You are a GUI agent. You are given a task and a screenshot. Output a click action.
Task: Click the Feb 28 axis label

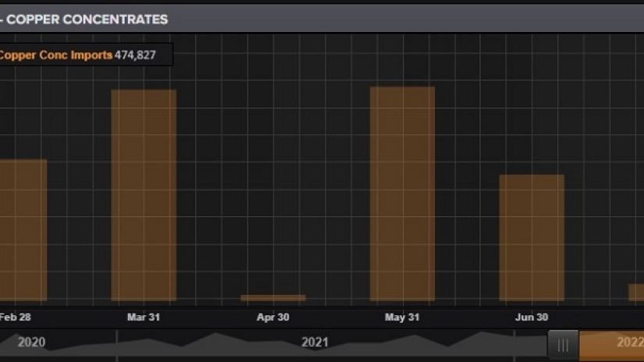click(15, 318)
